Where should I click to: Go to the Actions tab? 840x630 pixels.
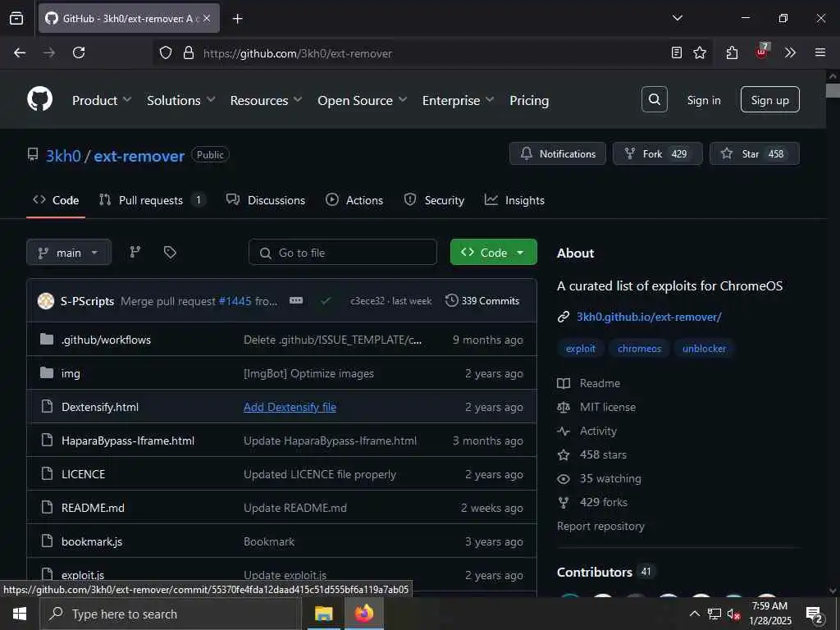pyautogui.click(x=354, y=200)
